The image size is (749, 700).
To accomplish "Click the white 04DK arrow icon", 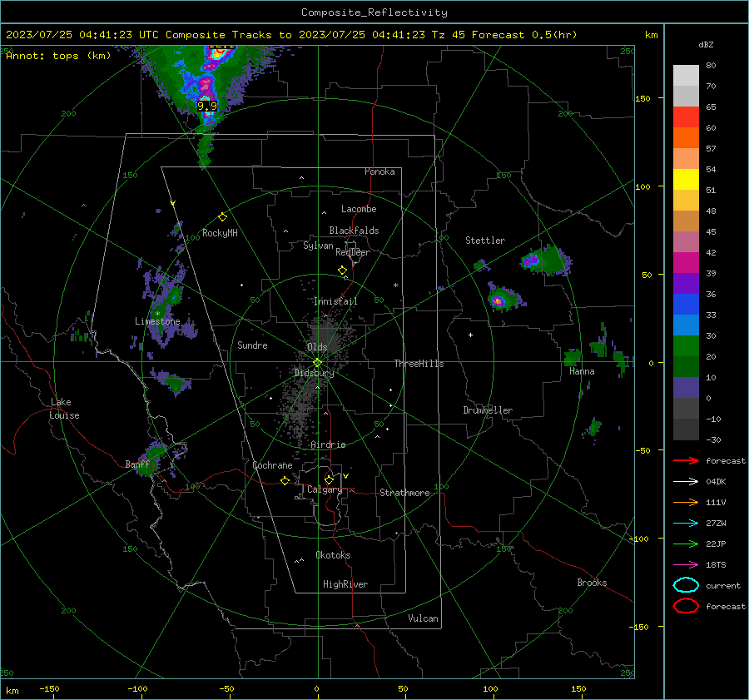I will pos(686,481).
